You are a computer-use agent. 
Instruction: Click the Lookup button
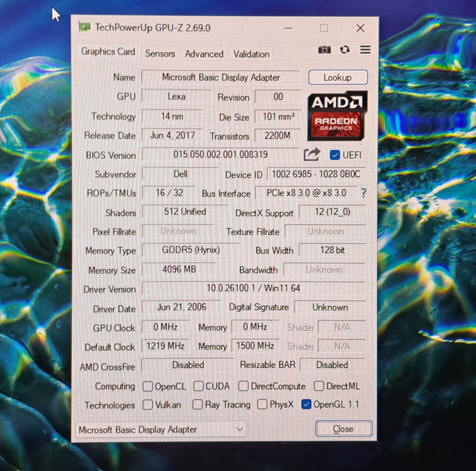[337, 77]
